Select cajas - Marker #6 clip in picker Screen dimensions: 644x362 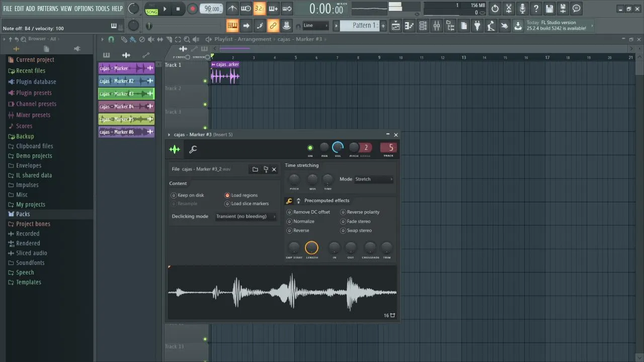[x=126, y=132]
